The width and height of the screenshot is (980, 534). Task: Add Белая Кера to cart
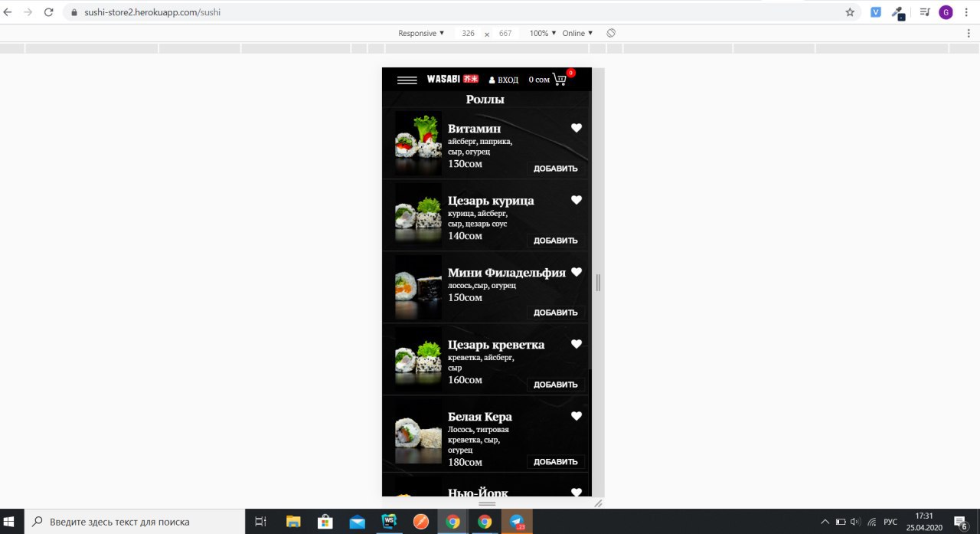click(556, 462)
